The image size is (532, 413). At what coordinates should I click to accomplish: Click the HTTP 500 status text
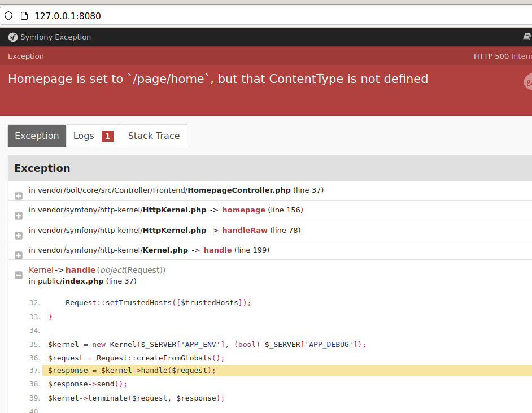pyautogui.click(x=491, y=56)
